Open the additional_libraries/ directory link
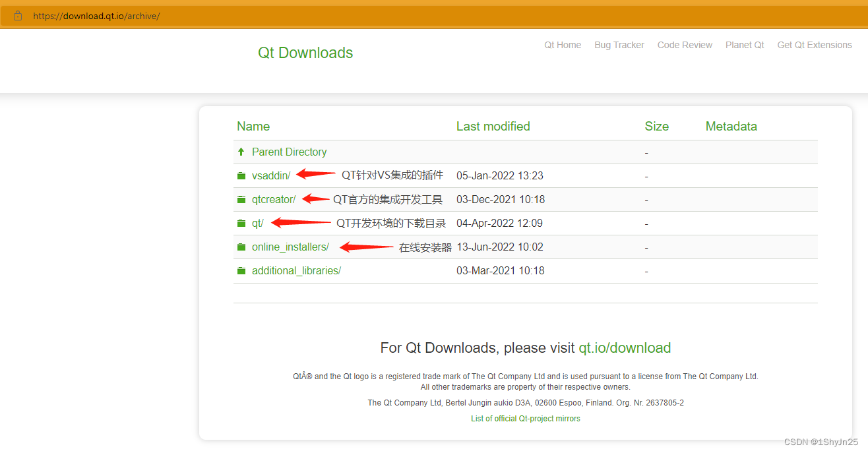The width and height of the screenshot is (868, 453). click(x=296, y=270)
